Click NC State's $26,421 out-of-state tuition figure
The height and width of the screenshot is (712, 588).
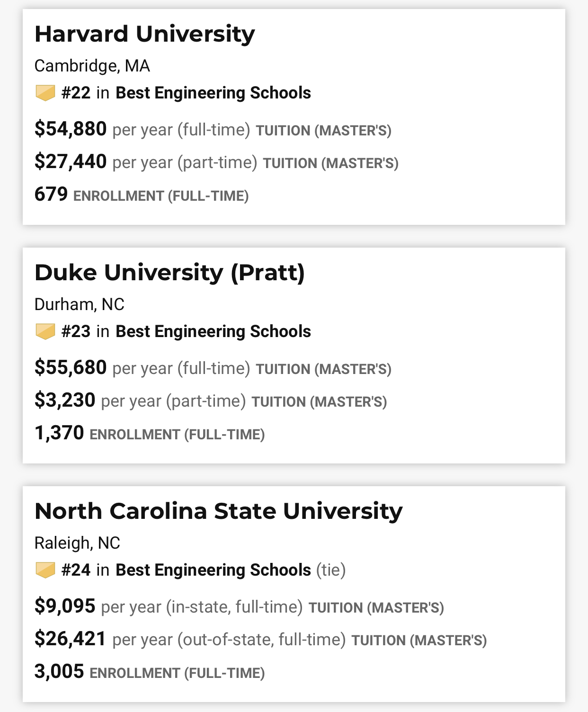point(71,639)
